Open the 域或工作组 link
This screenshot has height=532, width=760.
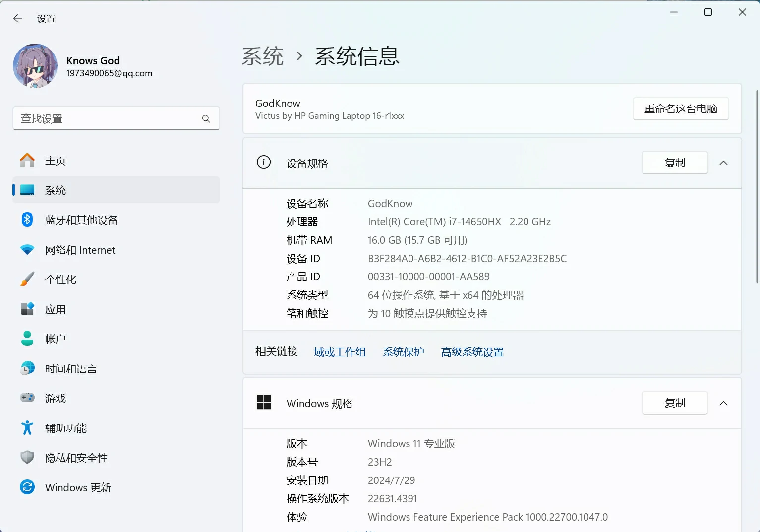[340, 352]
